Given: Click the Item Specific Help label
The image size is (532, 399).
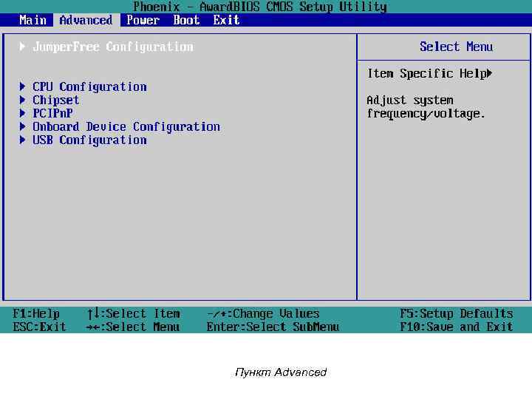Looking at the screenshot, I should coord(426,74).
